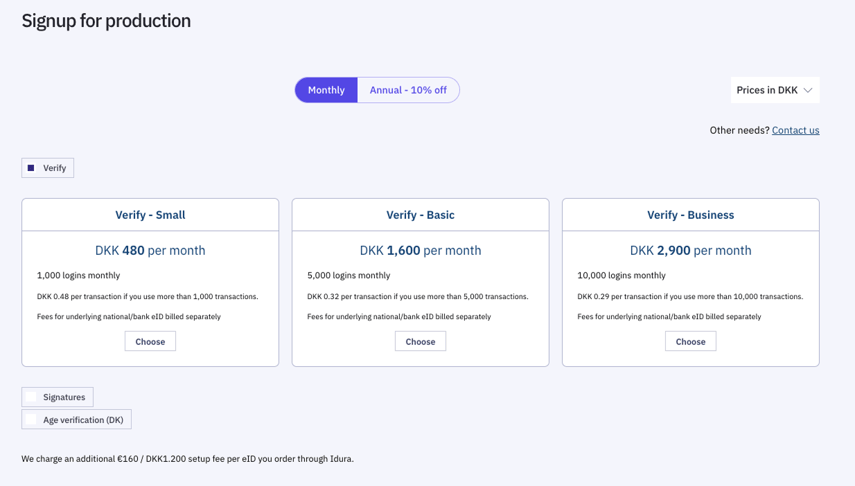This screenshot has width=855, height=486.
Task: Click the Verify - Small card header
Action: (x=150, y=215)
